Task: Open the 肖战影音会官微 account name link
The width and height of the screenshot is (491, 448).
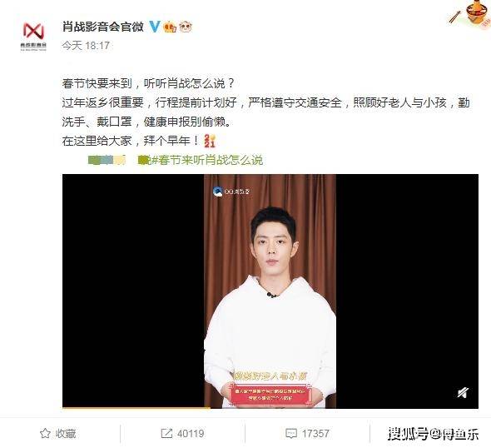Action: pos(102,27)
